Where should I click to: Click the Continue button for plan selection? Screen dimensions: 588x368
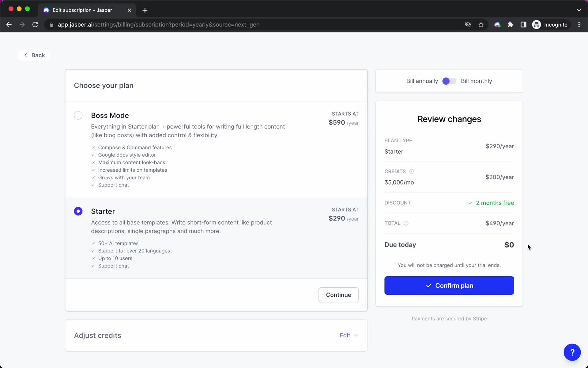338,294
